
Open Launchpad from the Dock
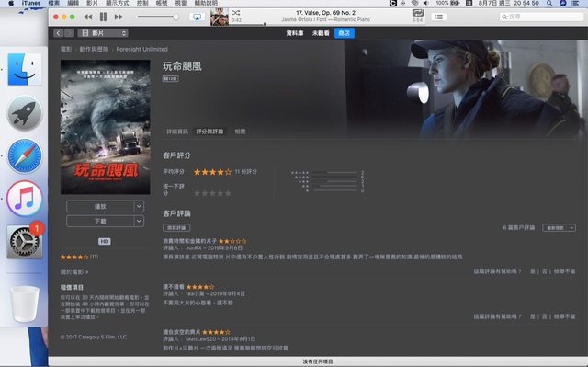point(25,113)
